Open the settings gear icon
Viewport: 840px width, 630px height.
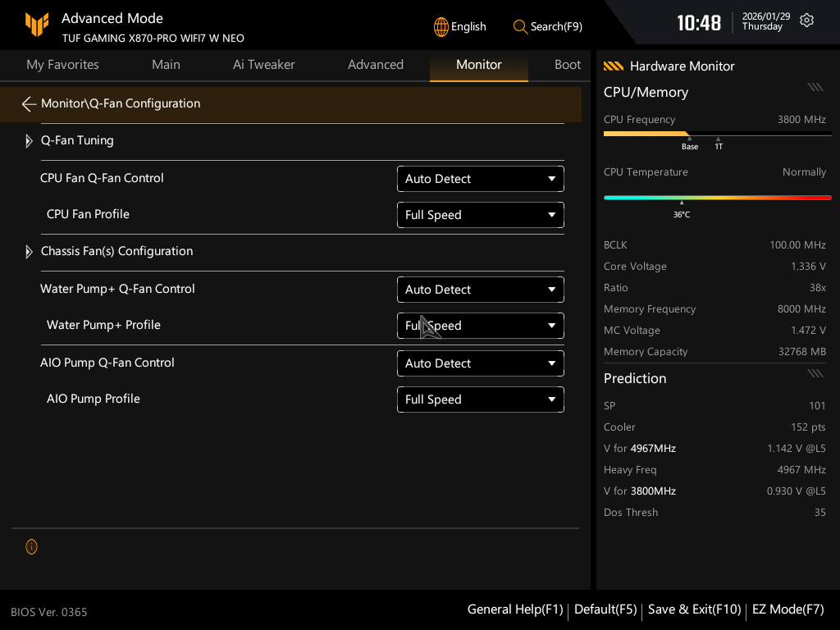coord(806,21)
